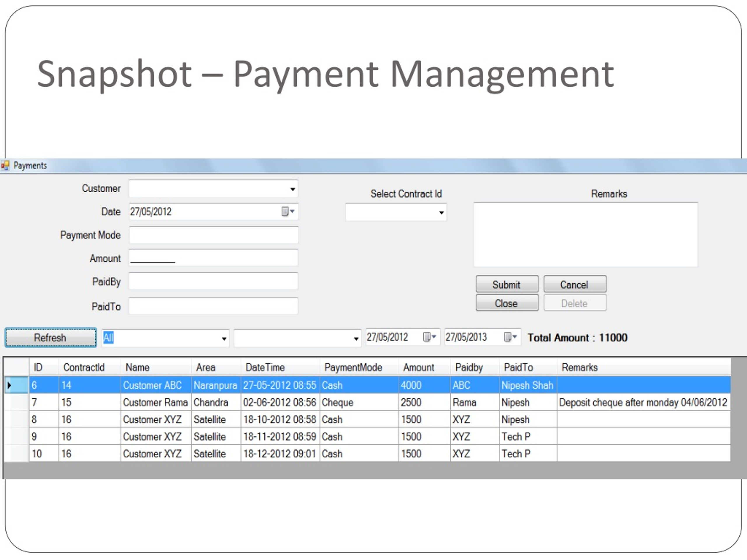
Task: Click the row selector arrow for ID 6
Action: pyautogui.click(x=9, y=385)
